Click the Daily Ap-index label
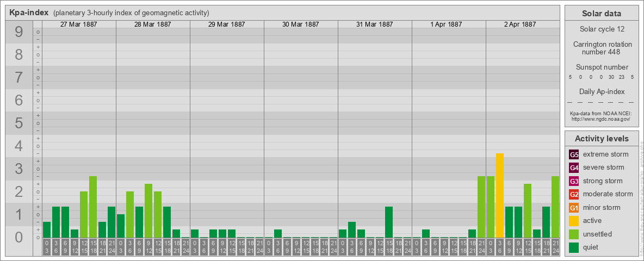This screenshot has height=261, width=644. 602,91
